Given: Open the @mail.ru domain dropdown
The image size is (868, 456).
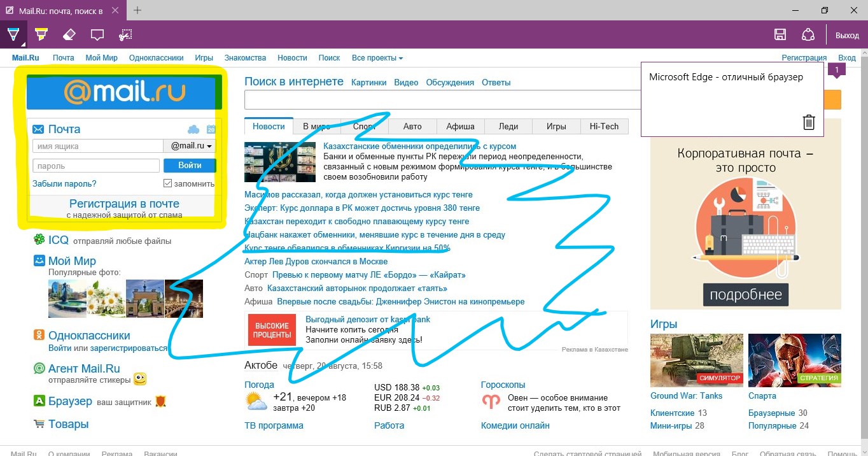Looking at the screenshot, I should (x=190, y=146).
